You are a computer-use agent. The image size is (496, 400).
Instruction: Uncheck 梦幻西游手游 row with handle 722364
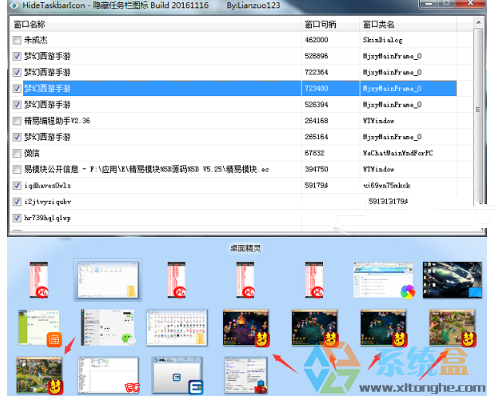click(17, 72)
